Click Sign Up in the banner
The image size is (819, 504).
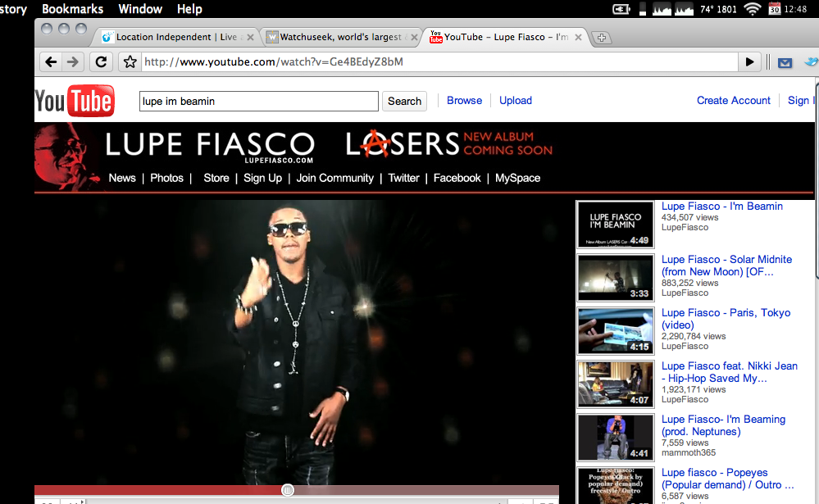click(262, 178)
